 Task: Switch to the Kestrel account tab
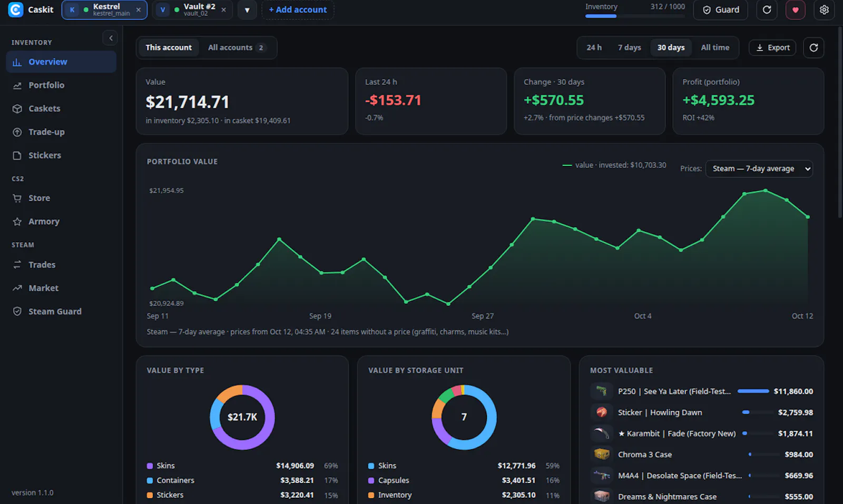tap(104, 9)
